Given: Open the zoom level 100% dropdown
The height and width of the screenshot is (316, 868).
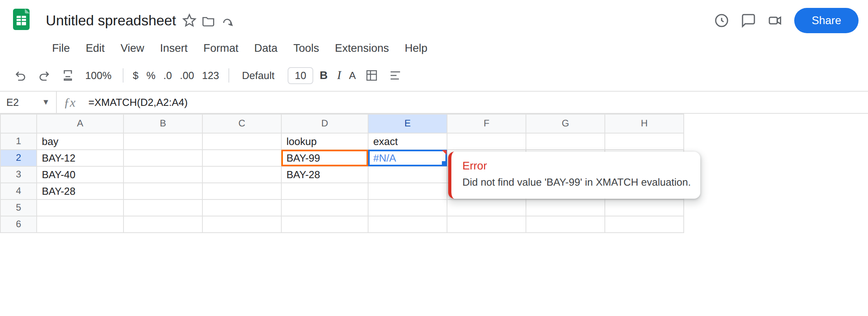Looking at the screenshot, I should [98, 75].
